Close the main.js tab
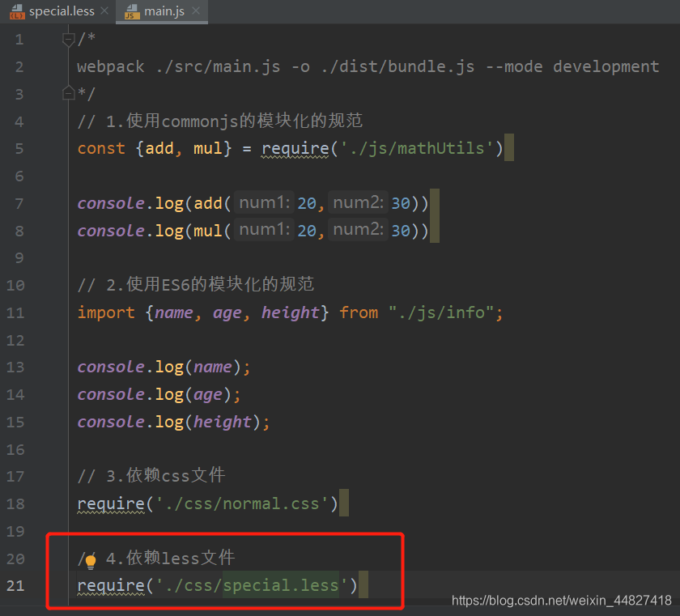Screen dimensions: 680x616 (x=196, y=11)
